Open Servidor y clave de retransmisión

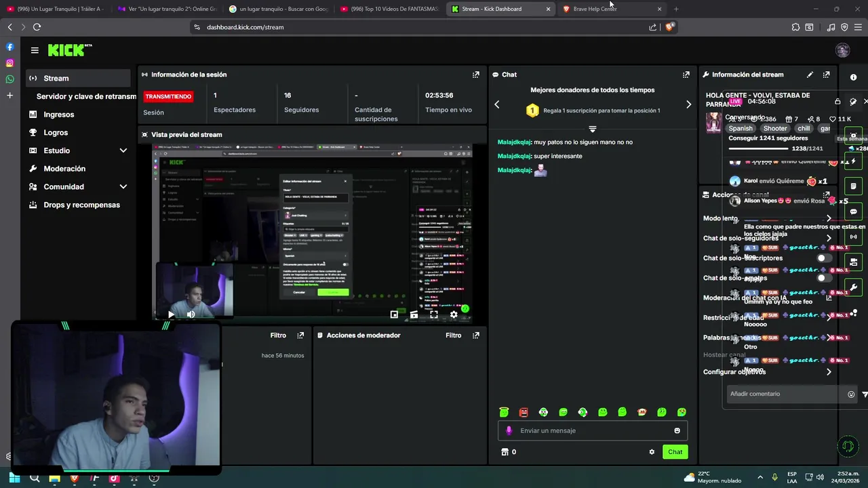[86, 96]
